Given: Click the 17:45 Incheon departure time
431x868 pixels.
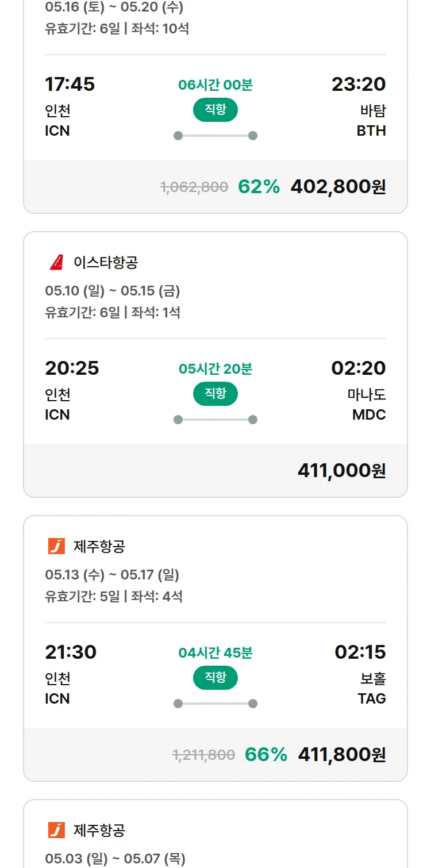Looking at the screenshot, I should [70, 85].
